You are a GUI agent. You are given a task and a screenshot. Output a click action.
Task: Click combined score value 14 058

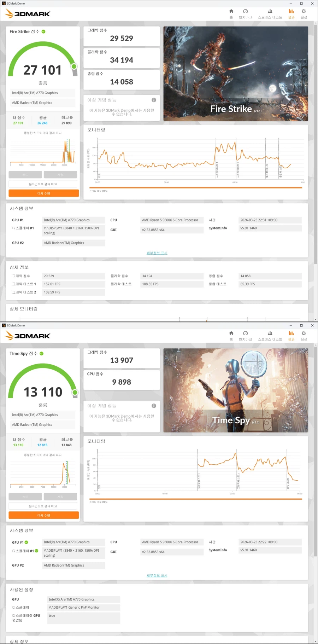point(122,82)
